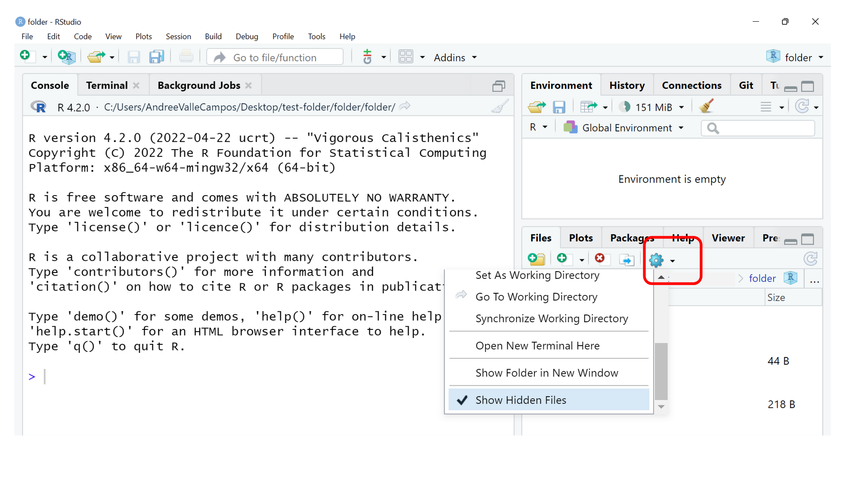
Task: Open the Profile menu
Action: 283,37
